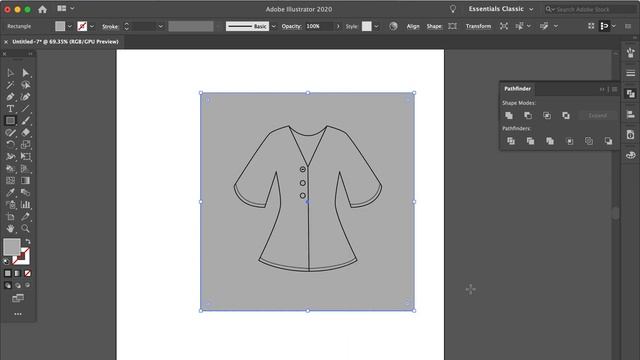Reset to default fill and stroke
640x360 pixels.
pyautogui.click(x=6, y=261)
